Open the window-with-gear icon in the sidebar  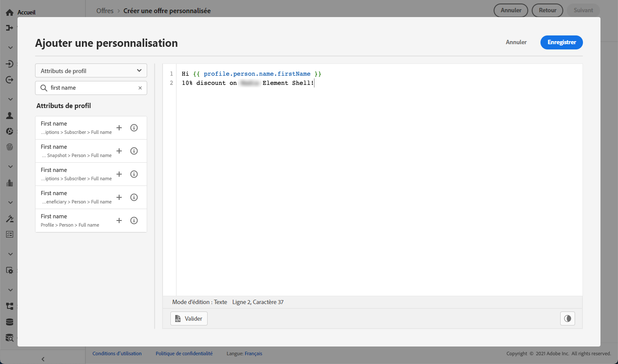coord(10,270)
